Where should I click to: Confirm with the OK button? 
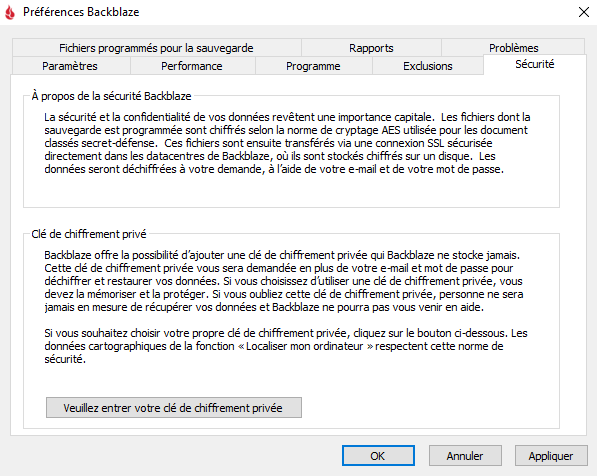[x=378, y=456]
